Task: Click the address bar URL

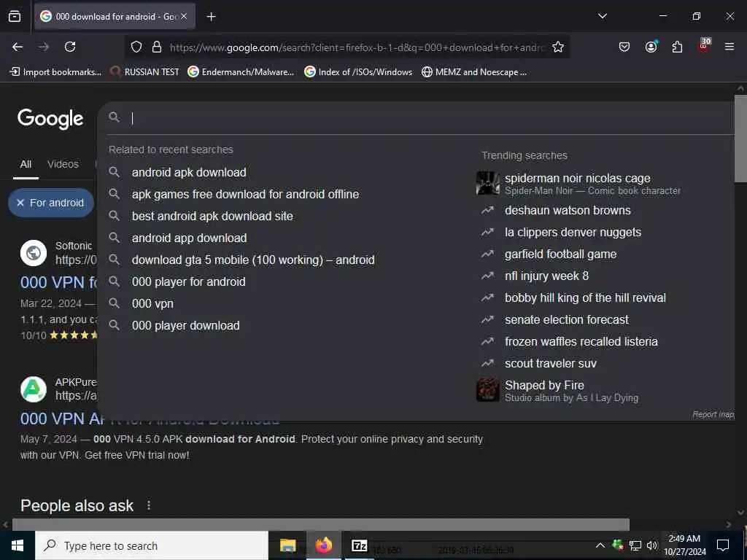Action: click(357, 47)
